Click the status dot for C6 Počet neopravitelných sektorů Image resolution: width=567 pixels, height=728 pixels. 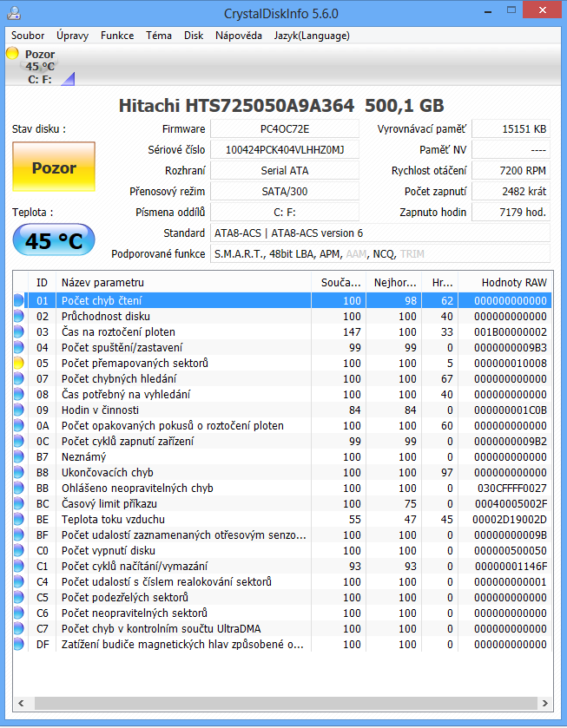click(18, 613)
